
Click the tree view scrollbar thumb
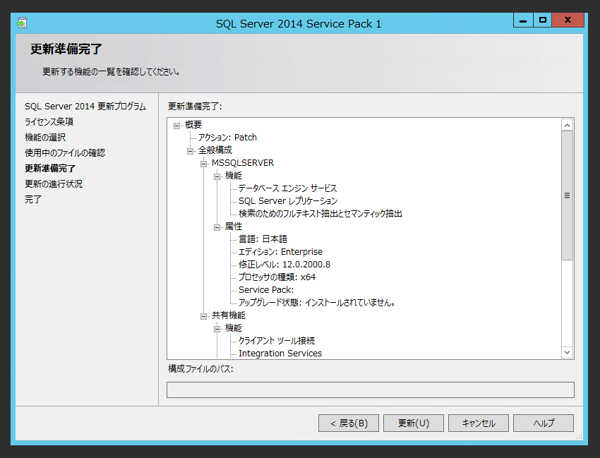(x=567, y=196)
